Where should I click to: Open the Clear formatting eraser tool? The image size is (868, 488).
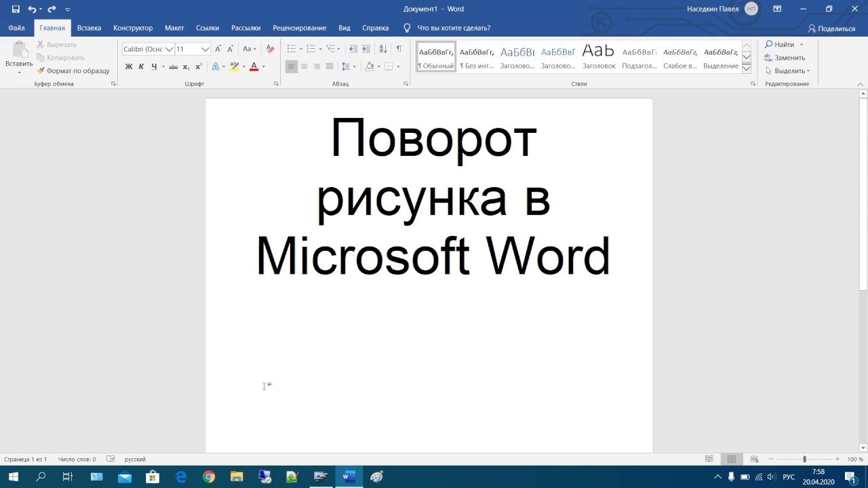click(270, 49)
